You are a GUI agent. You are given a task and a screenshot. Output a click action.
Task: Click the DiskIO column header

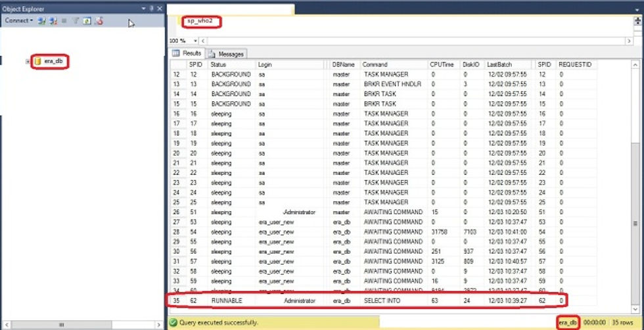[x=472, y=64]
